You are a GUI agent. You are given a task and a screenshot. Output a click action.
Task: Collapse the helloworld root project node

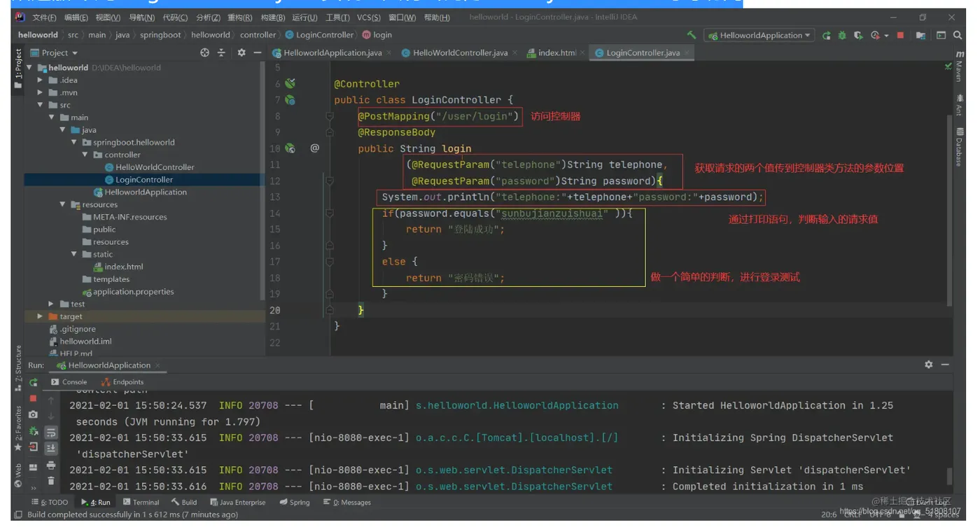[x=29, y=68]
